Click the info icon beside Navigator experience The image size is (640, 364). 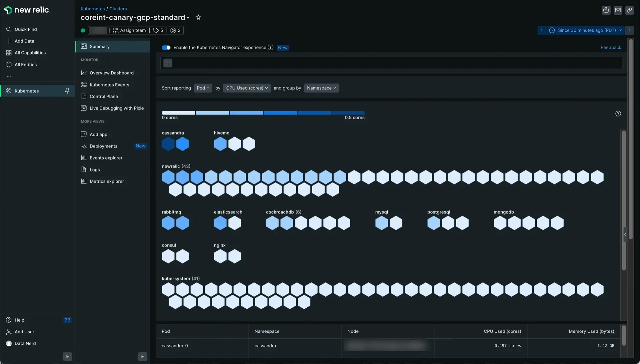pos(271,48)
